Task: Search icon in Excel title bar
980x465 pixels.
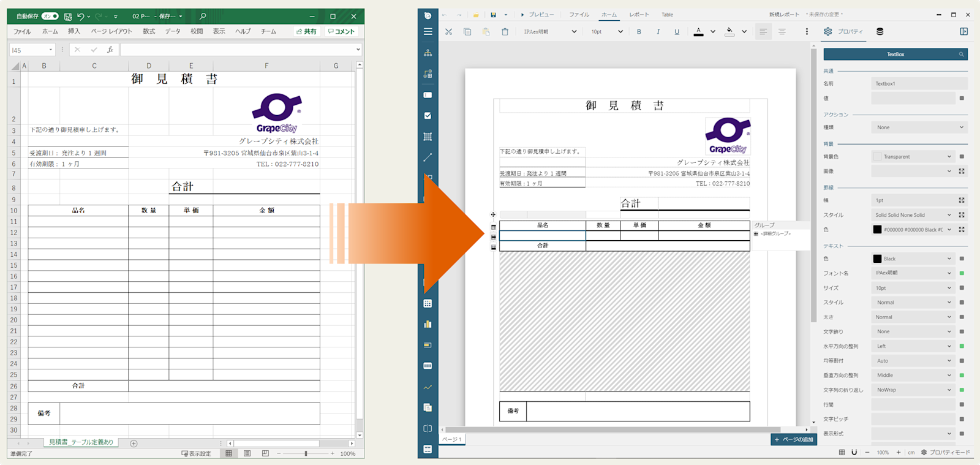Action: coord(203,16)
